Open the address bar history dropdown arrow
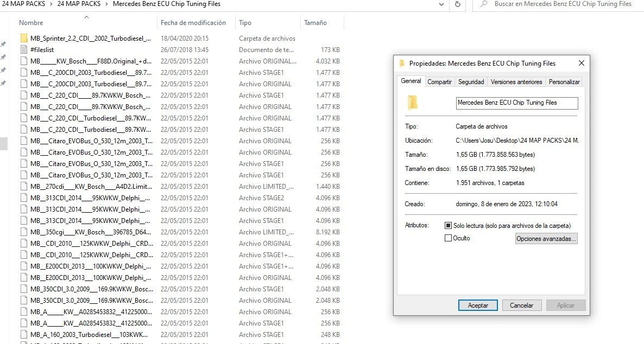The width and height of the screenshot is (644, 344). 441,4
